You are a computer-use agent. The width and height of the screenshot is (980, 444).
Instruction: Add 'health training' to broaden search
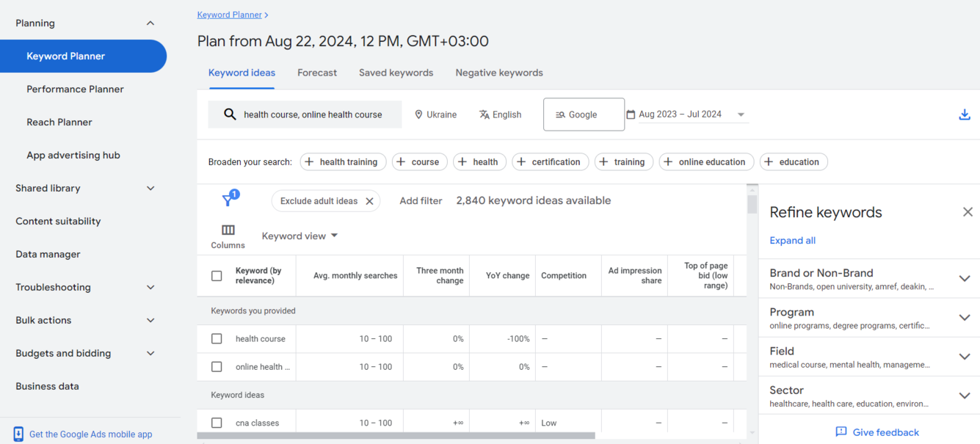(342, 162)
